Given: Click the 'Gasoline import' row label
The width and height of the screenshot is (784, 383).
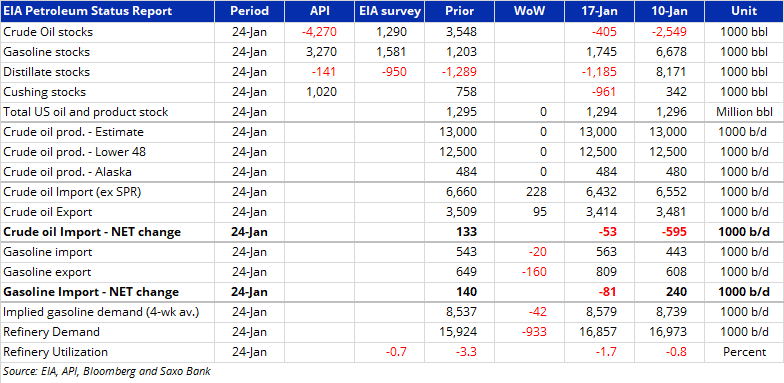Looking at the screenshot, I should (x=48, y=252).
